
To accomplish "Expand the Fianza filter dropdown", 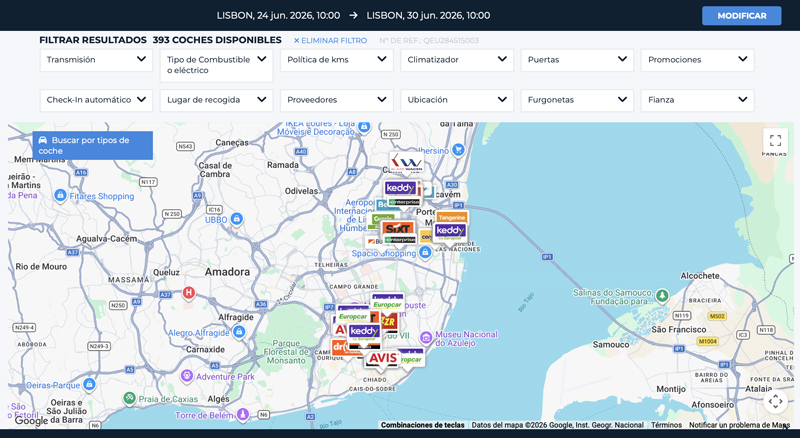I will [x=697, y=100].
